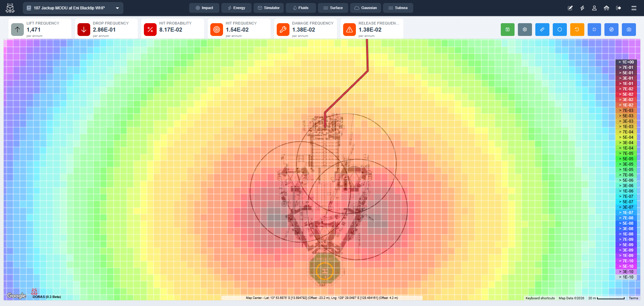Select the ruler measurement tool
This screenshot has height=306, width=644.
point(542,30)
